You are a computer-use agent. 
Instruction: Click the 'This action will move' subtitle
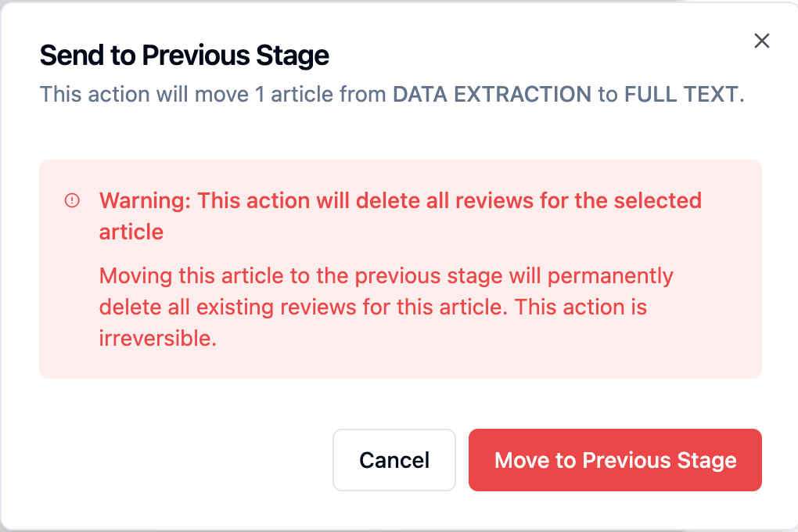145,95
